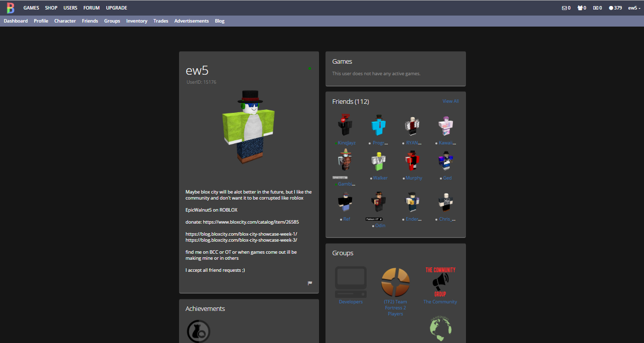Go to the Character tab

tap(65, 21)
